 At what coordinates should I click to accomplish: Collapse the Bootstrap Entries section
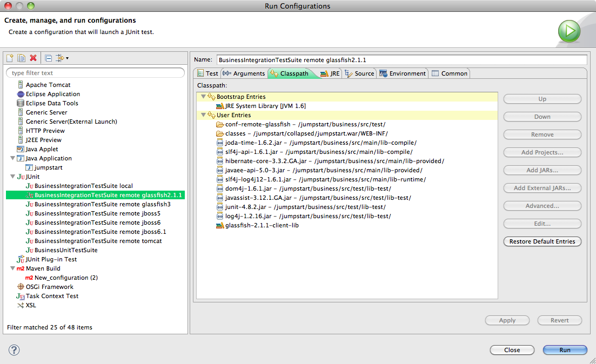(x=203, y=97)
